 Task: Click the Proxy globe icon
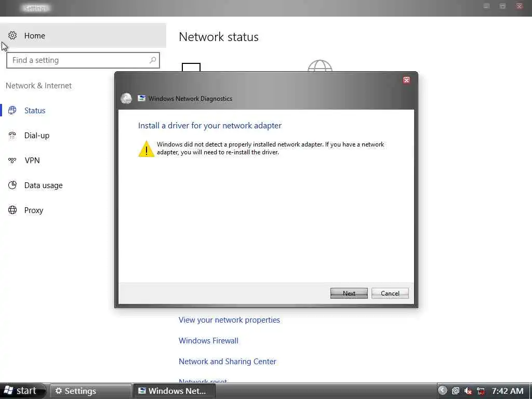pyautogui.click(x=12, y=210)
